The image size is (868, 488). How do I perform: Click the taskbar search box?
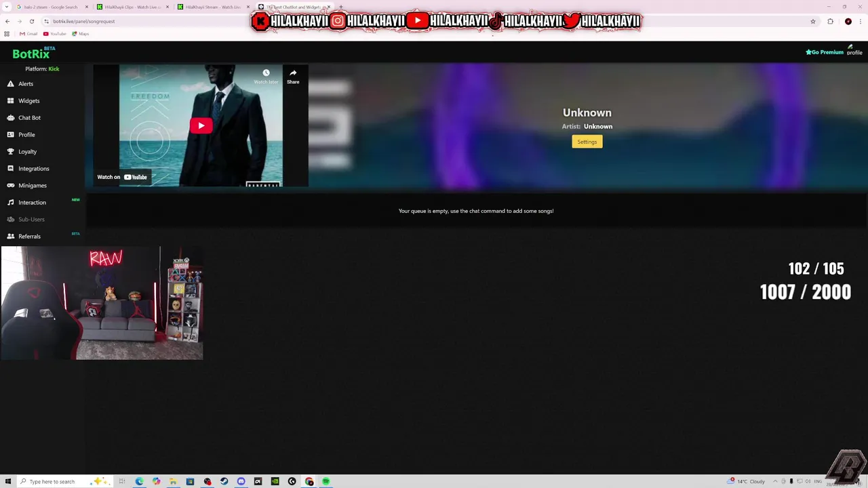coord(64,481)
